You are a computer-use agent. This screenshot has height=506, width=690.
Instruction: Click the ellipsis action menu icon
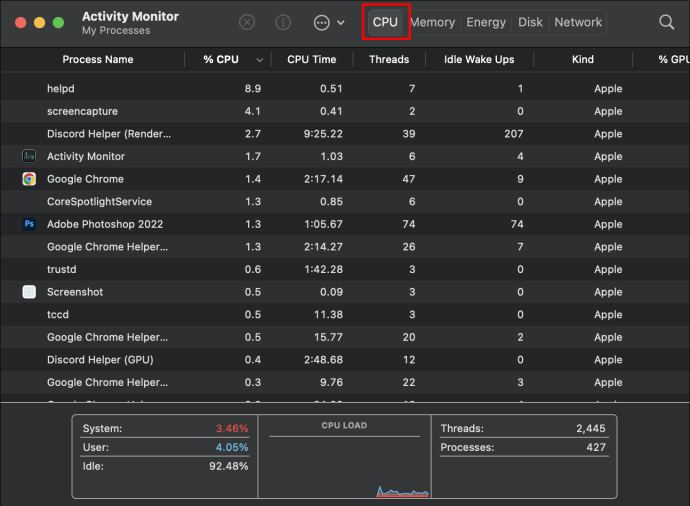point(322,22)
